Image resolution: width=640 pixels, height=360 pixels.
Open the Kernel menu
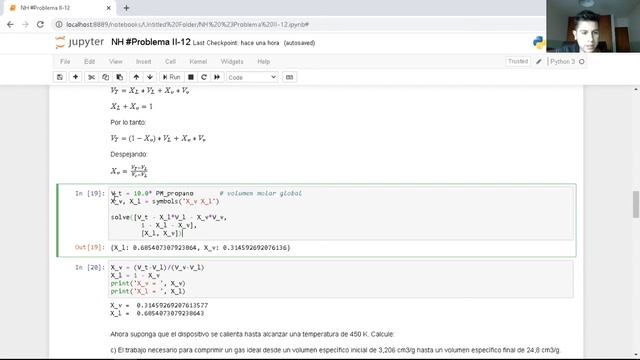(198, 62)
